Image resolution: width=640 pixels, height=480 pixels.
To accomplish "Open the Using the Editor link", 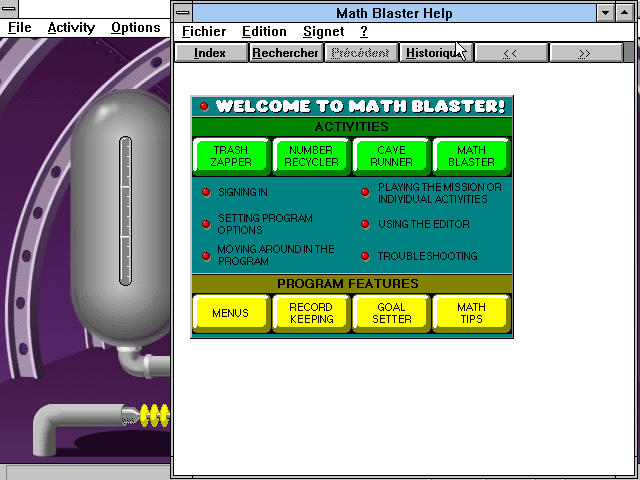I will tap(424, 224).
